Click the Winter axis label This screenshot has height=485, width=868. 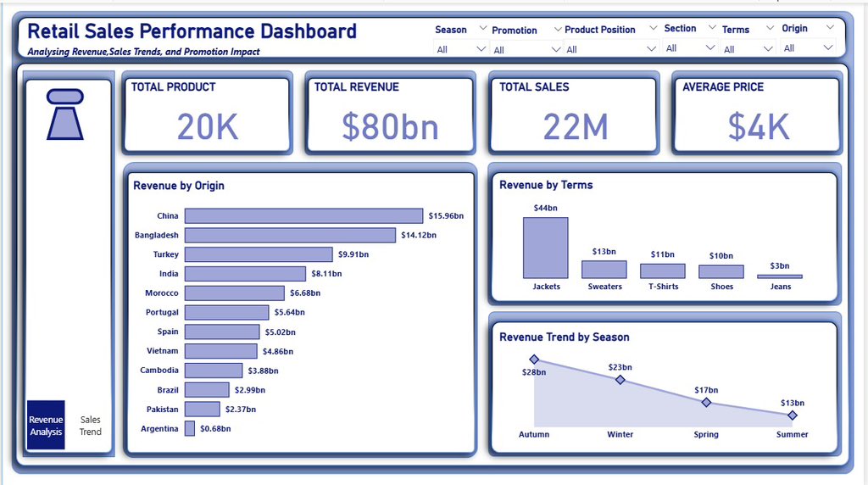coord(620,435)
